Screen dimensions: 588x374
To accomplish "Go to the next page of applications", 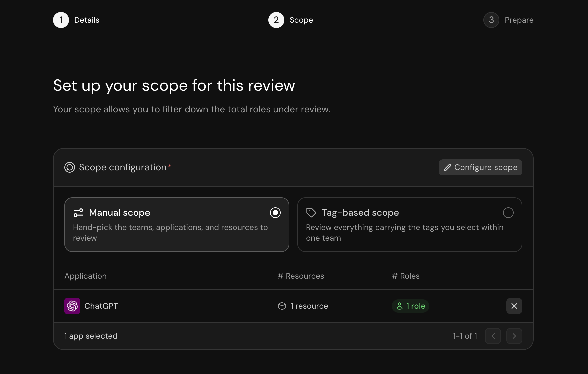I will (x=514, y=336).
